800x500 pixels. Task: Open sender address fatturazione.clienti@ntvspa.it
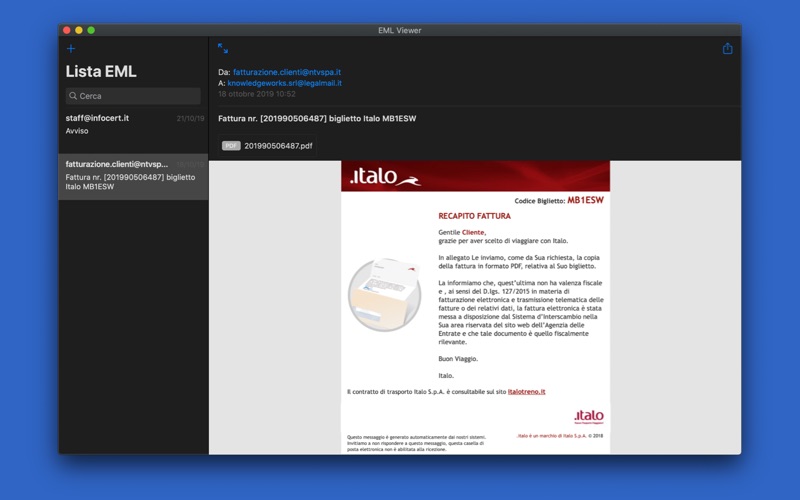click(287, 72)
